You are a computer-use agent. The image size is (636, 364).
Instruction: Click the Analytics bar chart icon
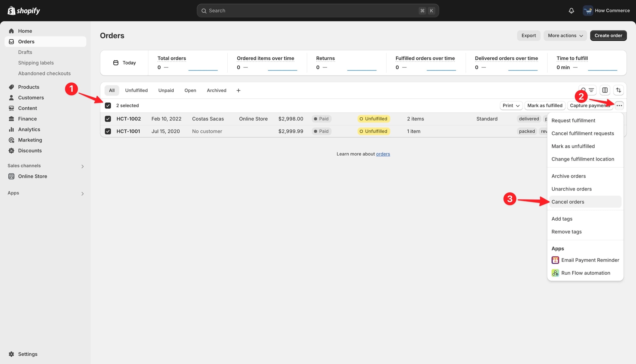11,129
